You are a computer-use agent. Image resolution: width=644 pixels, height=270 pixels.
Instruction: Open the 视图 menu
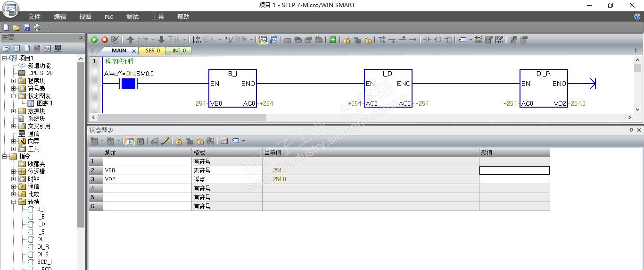[85, 17]
